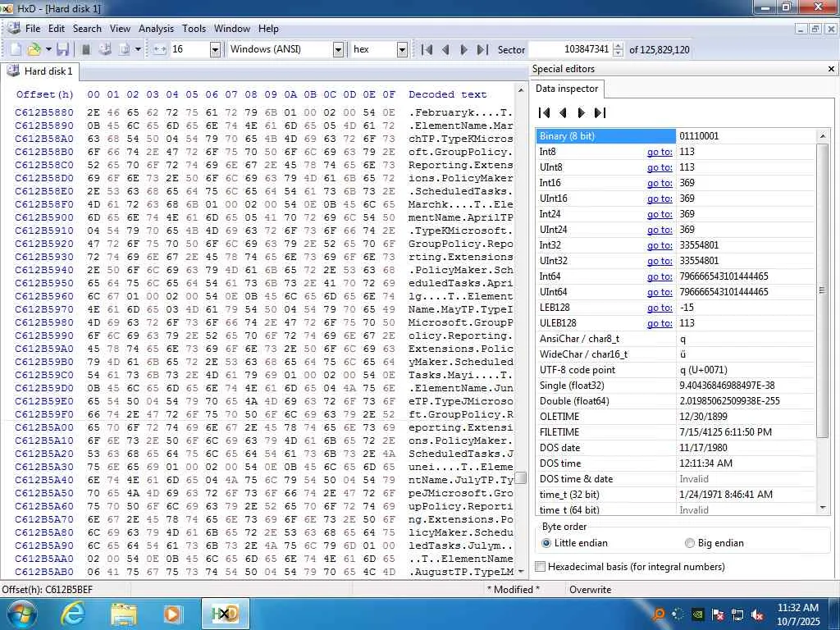The width and height of the screenshot is (840, 630).
Task: Open Windows Media Player from taskbar
Action: [x=172, y=614]
